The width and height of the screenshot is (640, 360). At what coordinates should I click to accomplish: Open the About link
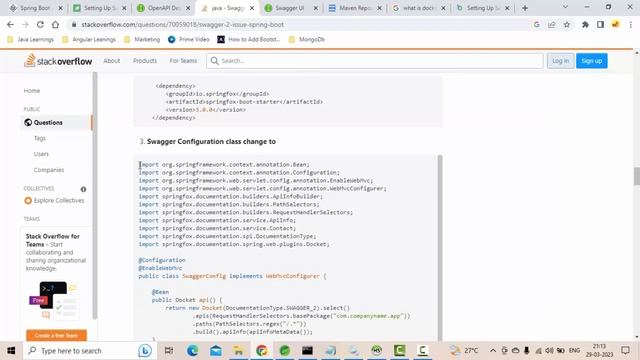[x=111, y=61]
